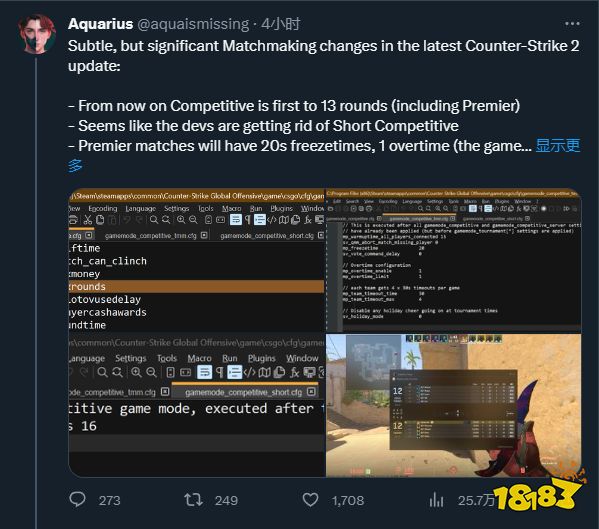The image size is (599, 529).
Task: Open the 4小时 tweet timestamp
Action: [x=281, y=24]
